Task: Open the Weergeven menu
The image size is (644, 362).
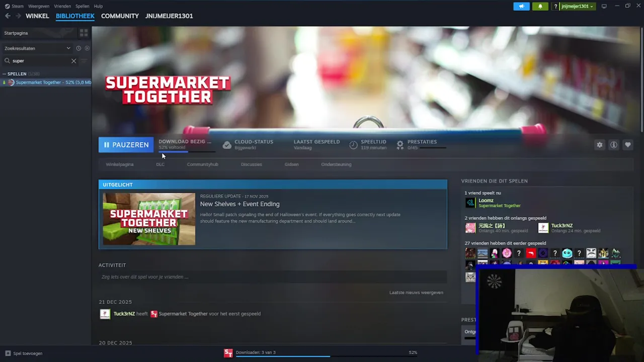Action: (39, 6)
